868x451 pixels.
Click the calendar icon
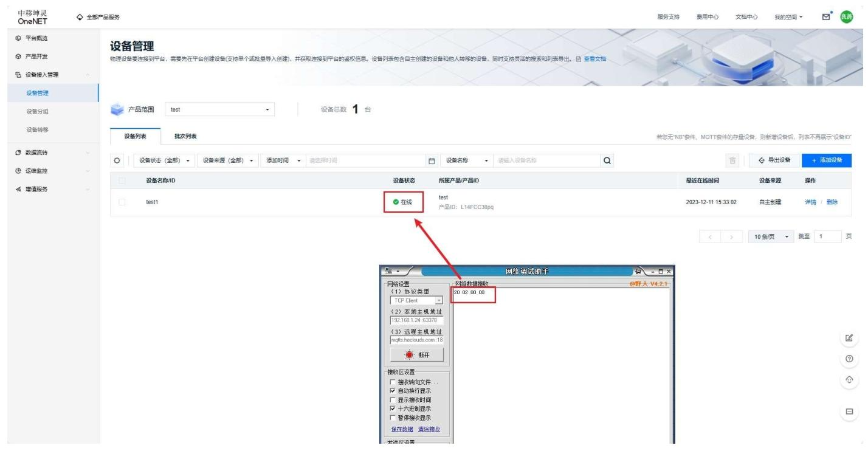[x=432, y=160]
